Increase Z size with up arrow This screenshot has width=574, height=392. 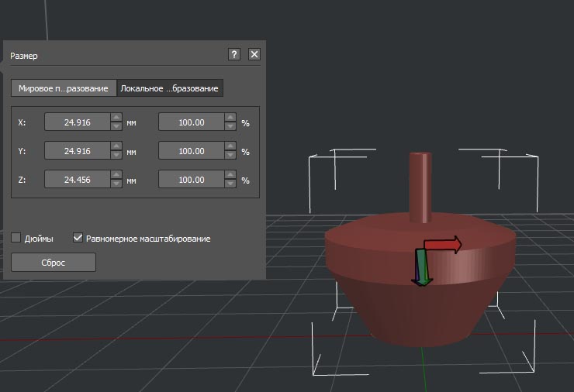pos(116,176)
